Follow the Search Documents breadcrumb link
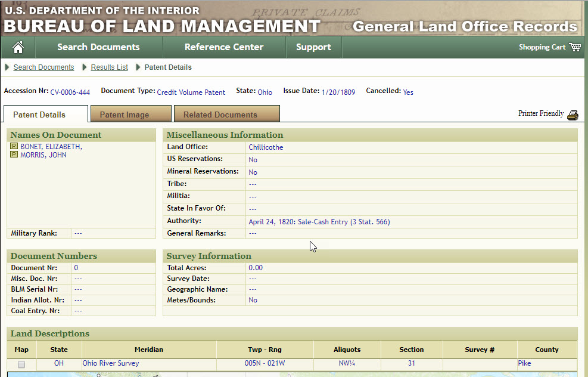This screenshot has height=377, width=588. [43, 67]
